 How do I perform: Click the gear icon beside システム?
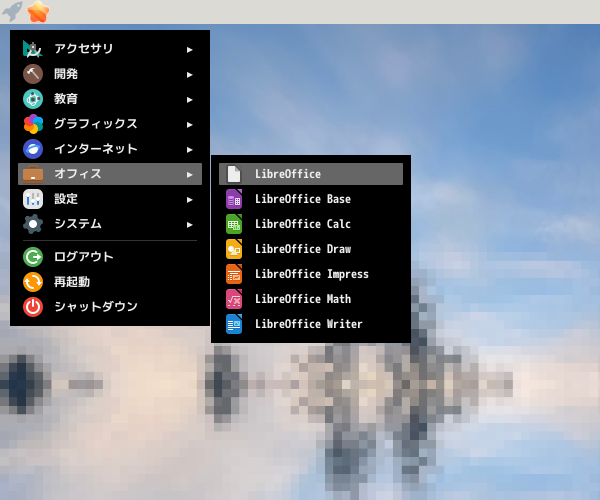[33, 224]
